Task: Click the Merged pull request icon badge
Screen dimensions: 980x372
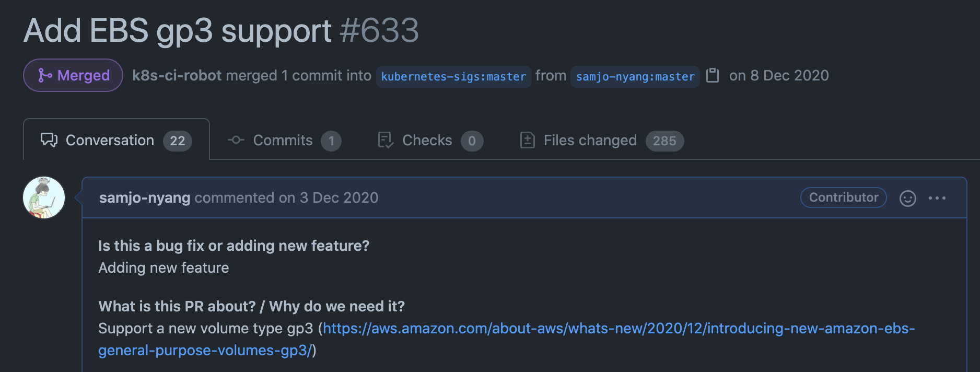Action: pos(44,75)
